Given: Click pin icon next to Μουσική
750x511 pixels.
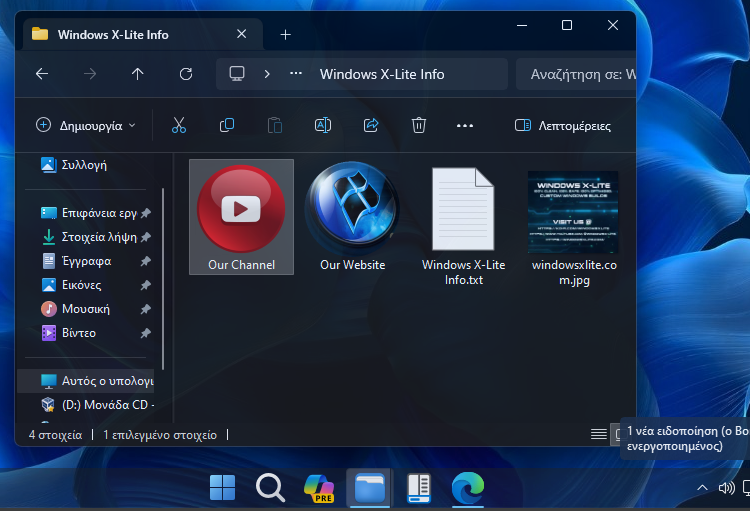Looking at the screenshot, I should pos(146,309).
